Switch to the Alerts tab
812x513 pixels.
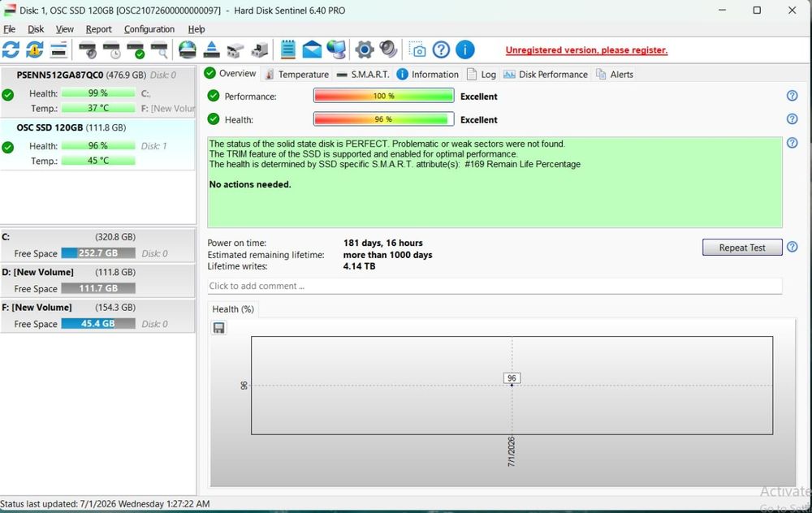click(615, 75)
